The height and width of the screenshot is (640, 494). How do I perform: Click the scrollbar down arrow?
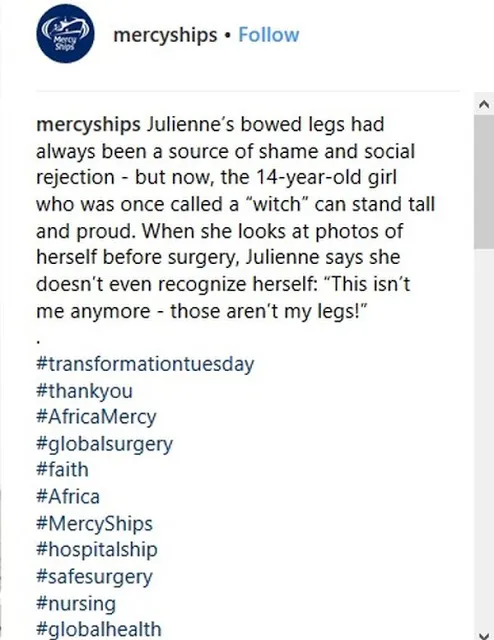pyautogui.click(x=484, y=635)
